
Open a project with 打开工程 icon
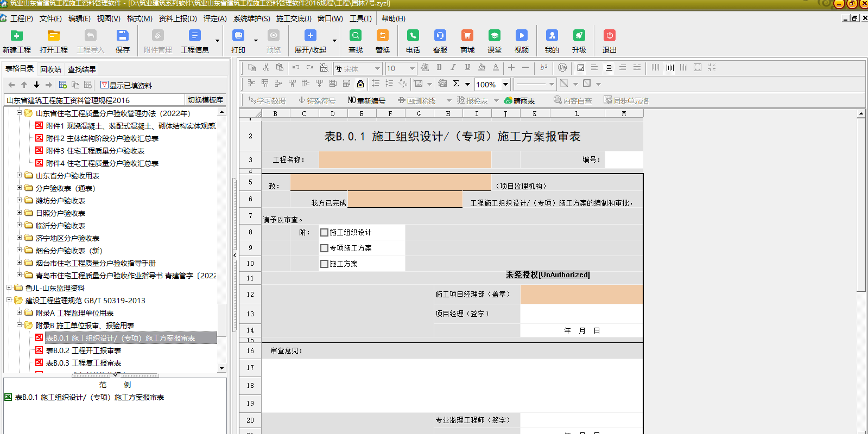pyautogui.click(x=53, y=36)
